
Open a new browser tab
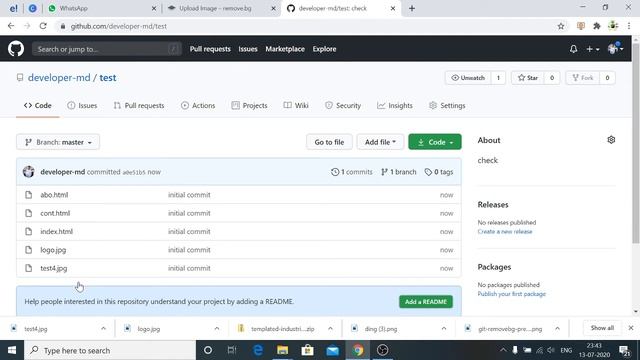[412, 8]
